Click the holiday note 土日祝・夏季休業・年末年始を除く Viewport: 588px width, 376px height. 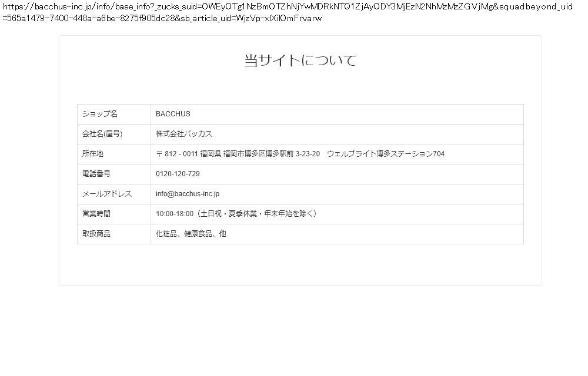tap(258, 214)
